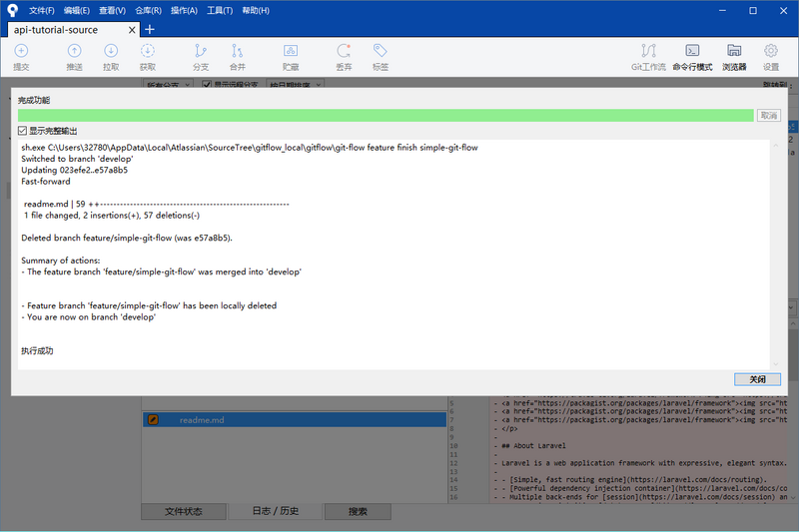Click the SourceTree logo in title bar
Screen dimensions: 799x532
pos(12,10)
